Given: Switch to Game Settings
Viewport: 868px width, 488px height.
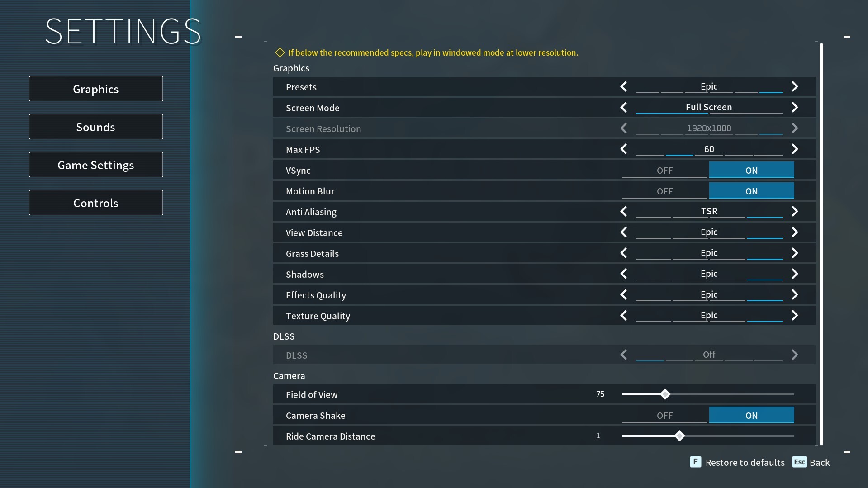Looking at the screenshot, I should 95,165.
